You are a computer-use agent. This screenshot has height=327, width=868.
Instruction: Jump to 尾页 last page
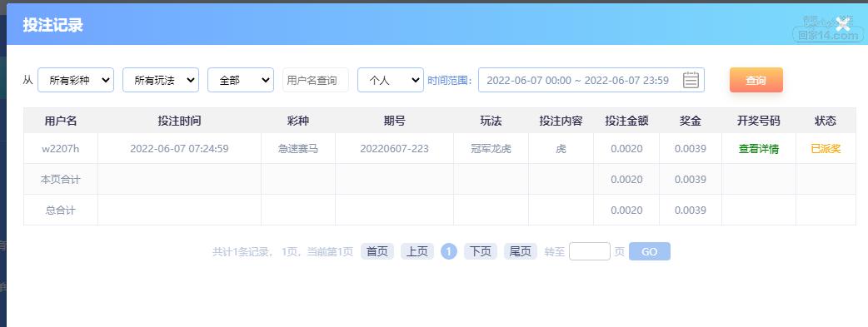click(521, 252)
